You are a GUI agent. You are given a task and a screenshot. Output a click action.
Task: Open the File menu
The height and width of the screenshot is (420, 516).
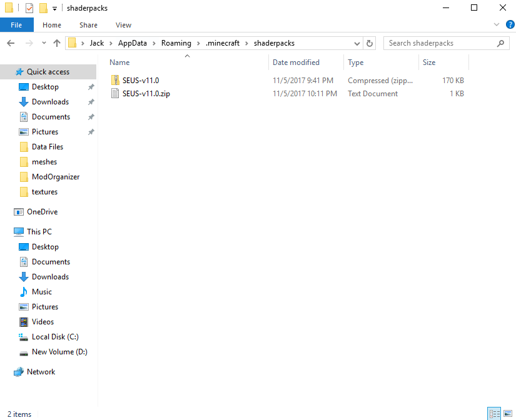(16, 25)
